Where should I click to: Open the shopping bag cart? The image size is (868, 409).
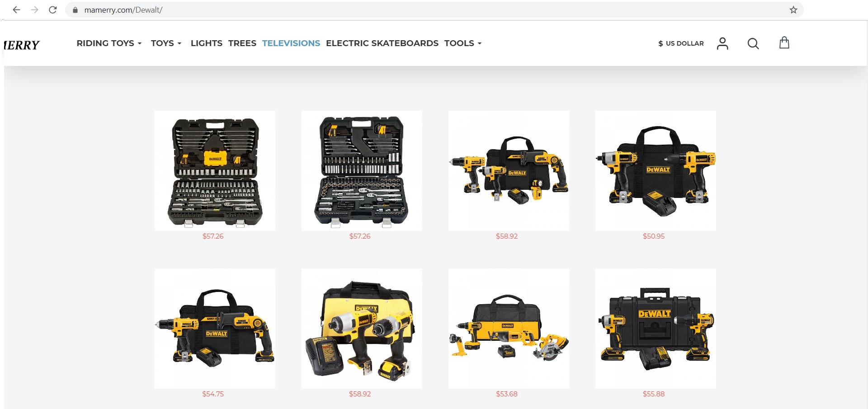(784, 43)
